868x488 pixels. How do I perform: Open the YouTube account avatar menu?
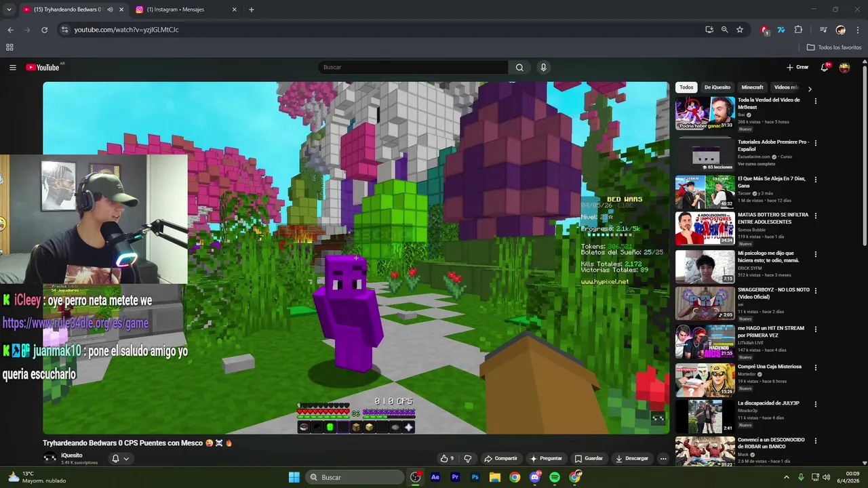[x=844, y=67]
